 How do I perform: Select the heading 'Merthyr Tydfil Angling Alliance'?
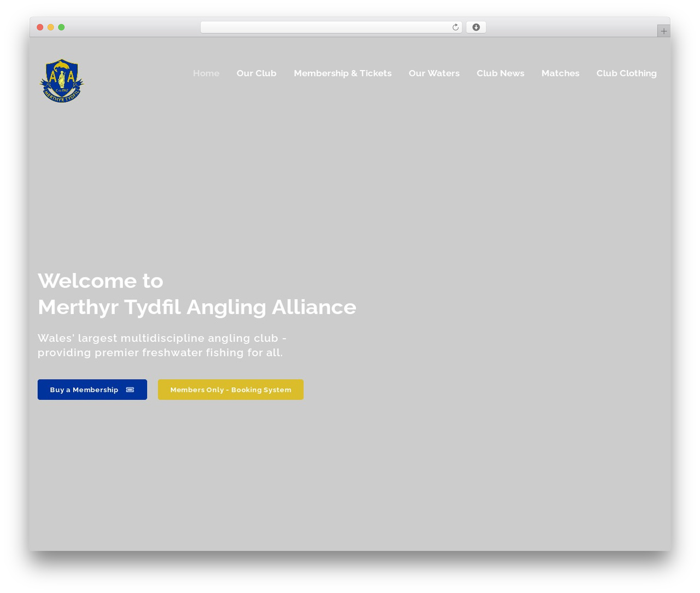[x=197, y=307]
